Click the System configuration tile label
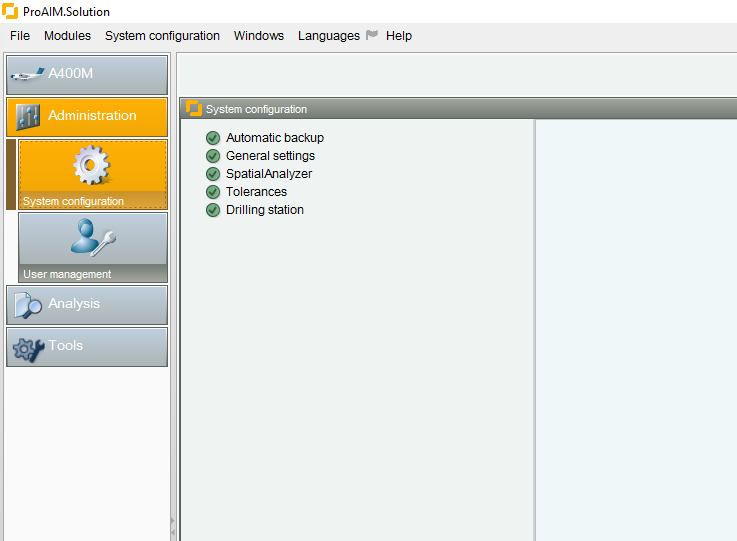737x541 pixels. click(x=73, y=201)
